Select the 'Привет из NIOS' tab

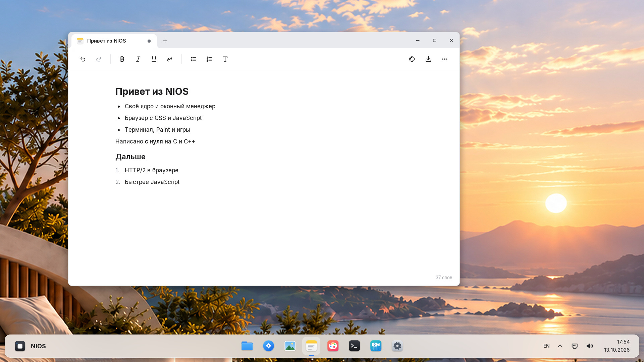pos(114,41)
